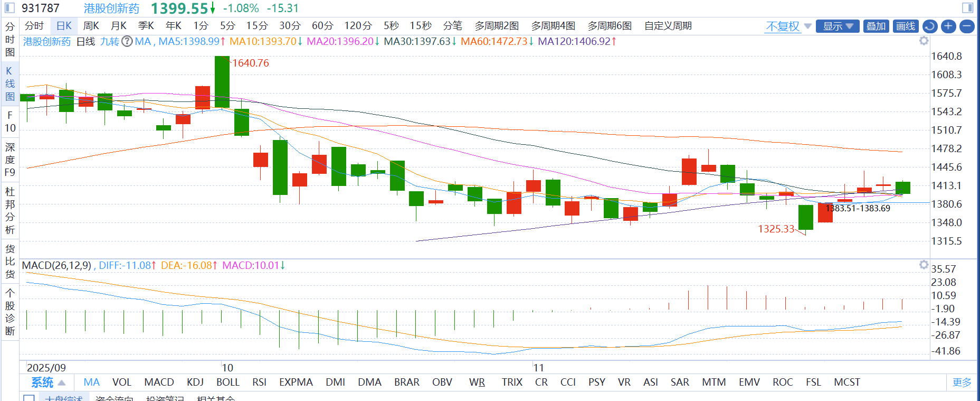Open 杜邦分析 in sidebar
Image resolution: width=980 pixels, height=401 pixels.
pos(10,210)
